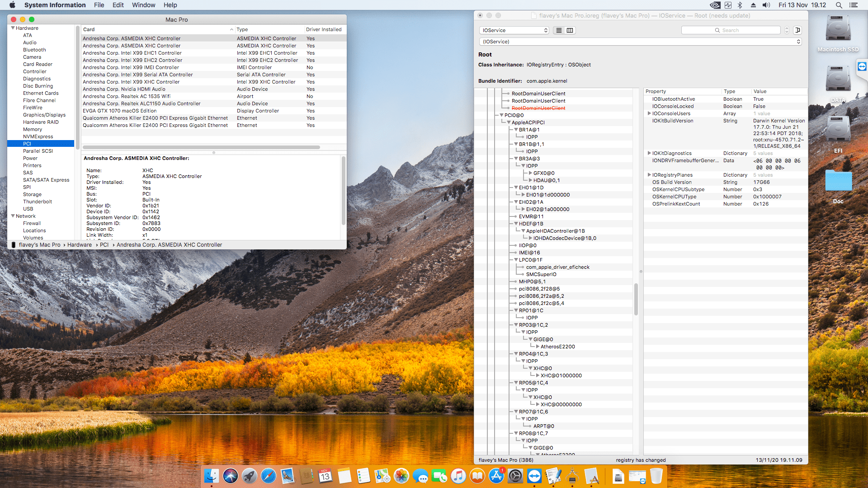The height and width of the screenshot is (488, 868).
Task: Open Spotlight search in menu bar
Action: [x=839, y=5]
